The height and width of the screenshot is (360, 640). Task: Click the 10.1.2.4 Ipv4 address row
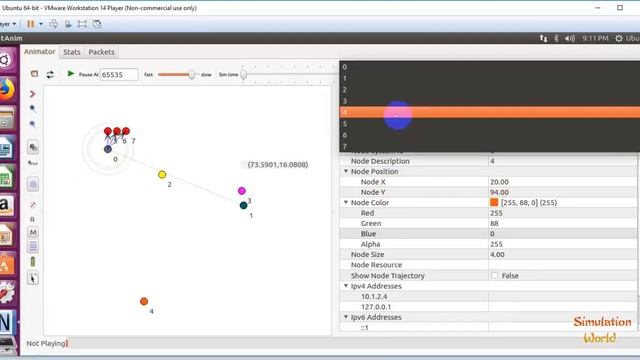pos(488,296)
